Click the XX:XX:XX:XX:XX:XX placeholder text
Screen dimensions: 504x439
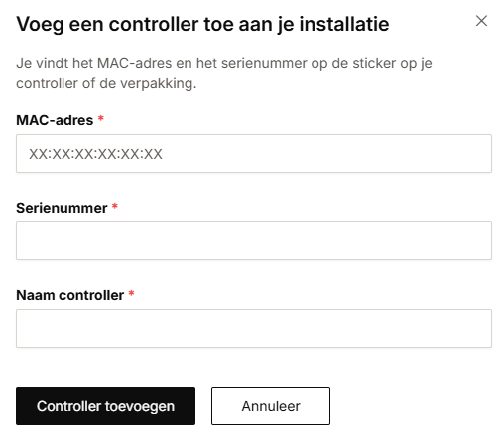pyautogui.click(x=95, y=154)
